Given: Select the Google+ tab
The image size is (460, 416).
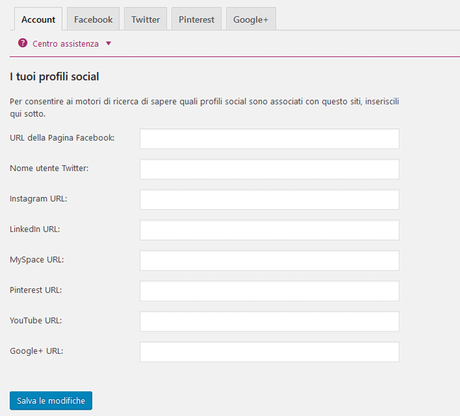Looking at the screenshot, I should [251, 19].
